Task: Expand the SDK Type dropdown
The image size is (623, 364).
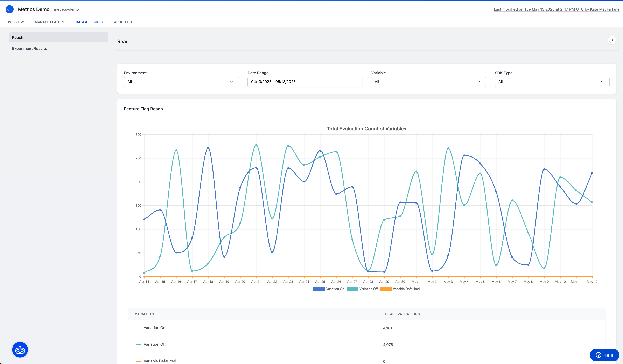Action: pyautogui.click(x=552, y=82)
